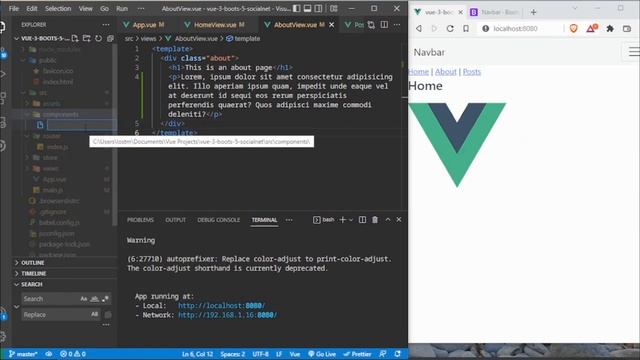Screen dimensions: 640x360
Task: Open editor more actions ellipsis
Action: 397,25
